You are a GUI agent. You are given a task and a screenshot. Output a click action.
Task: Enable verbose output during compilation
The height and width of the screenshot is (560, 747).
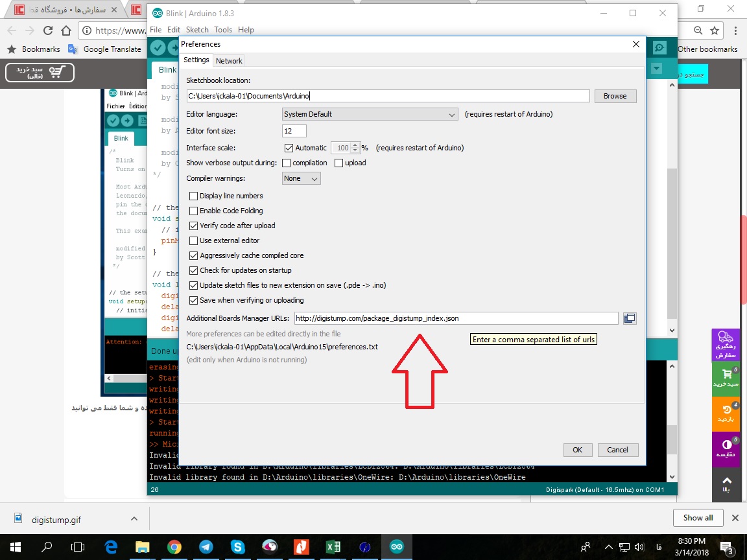287,163
